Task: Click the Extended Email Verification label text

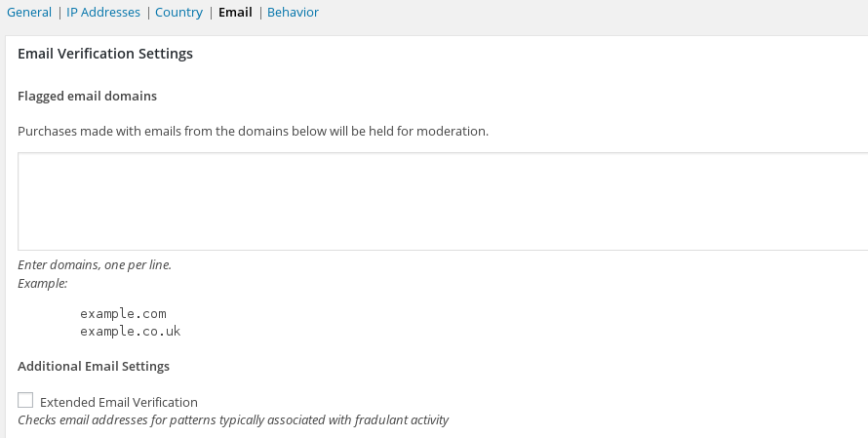Action: 119,402
